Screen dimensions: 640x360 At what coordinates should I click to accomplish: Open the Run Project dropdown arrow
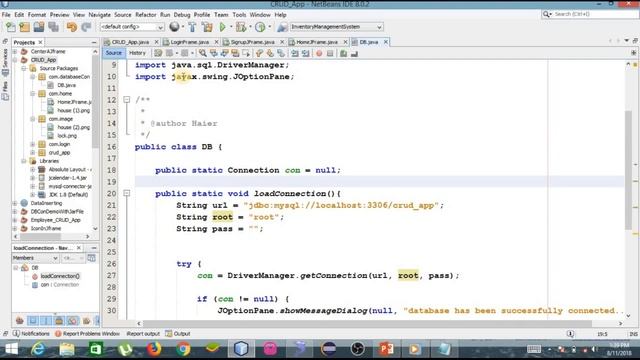tap(231, 27)
